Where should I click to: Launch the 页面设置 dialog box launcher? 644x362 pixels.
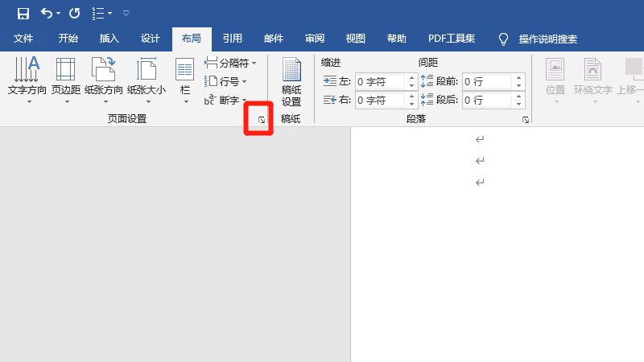point(261,120)
